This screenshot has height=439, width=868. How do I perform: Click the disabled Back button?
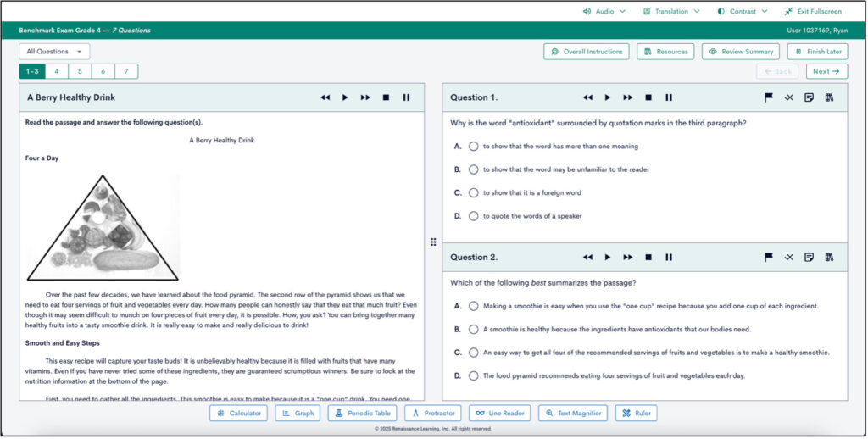(778, 71)
